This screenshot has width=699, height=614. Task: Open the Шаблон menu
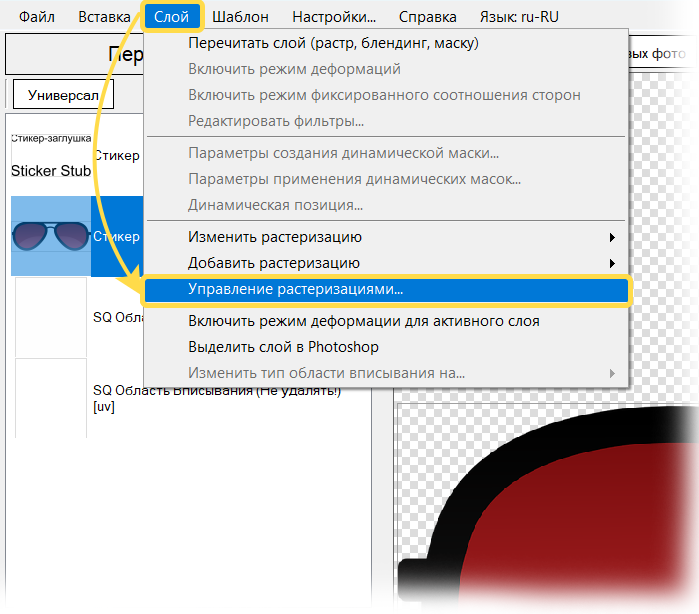point(240,17)
